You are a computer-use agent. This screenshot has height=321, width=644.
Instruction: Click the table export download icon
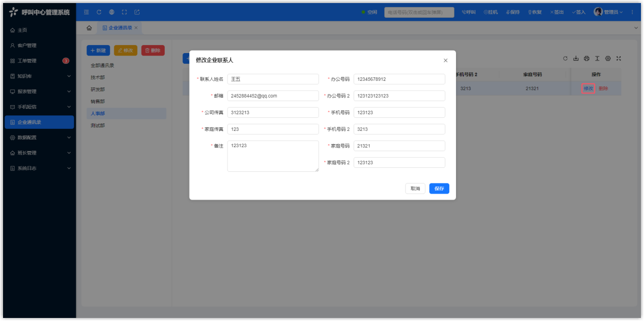[x=576, y=59]
